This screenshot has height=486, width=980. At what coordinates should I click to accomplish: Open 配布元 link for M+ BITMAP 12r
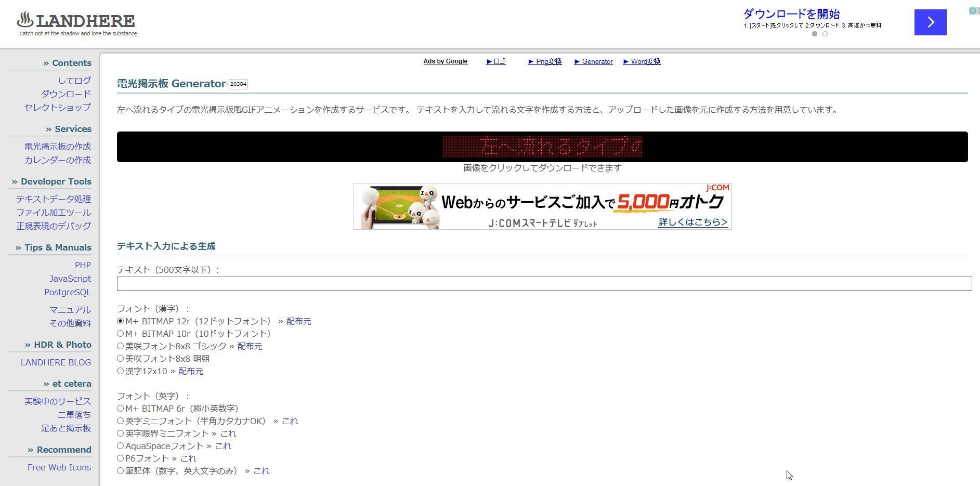(299, 321)
